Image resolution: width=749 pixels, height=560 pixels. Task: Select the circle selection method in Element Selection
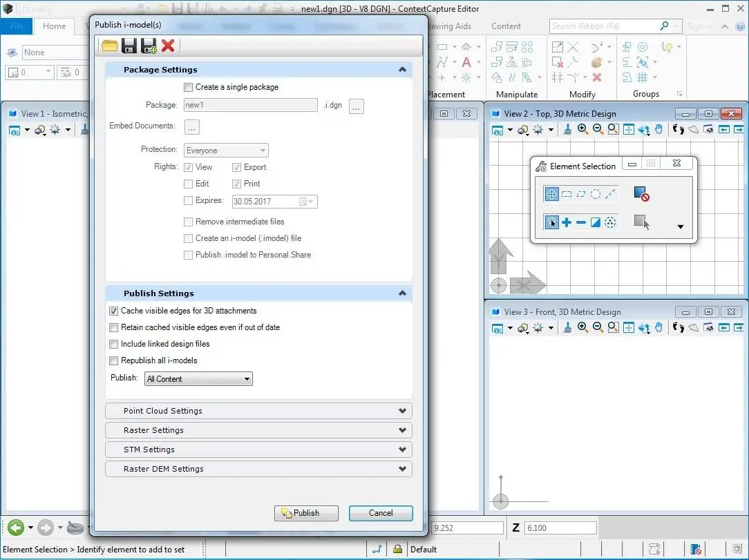[x=595, y=194]
